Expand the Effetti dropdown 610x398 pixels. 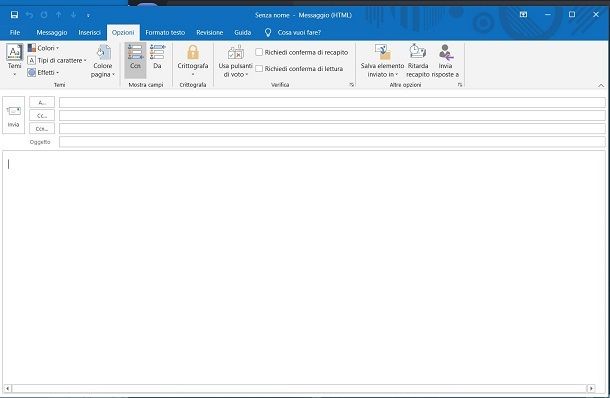[43, 72]
